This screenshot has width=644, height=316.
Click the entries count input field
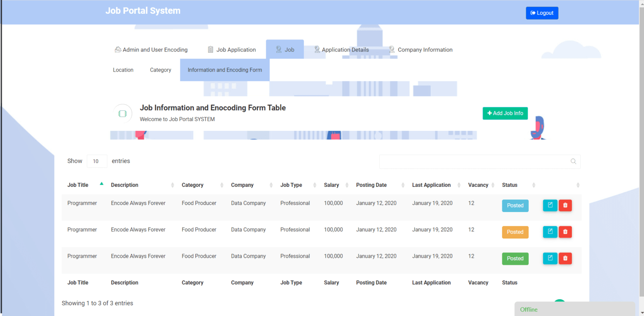[96, 161]
